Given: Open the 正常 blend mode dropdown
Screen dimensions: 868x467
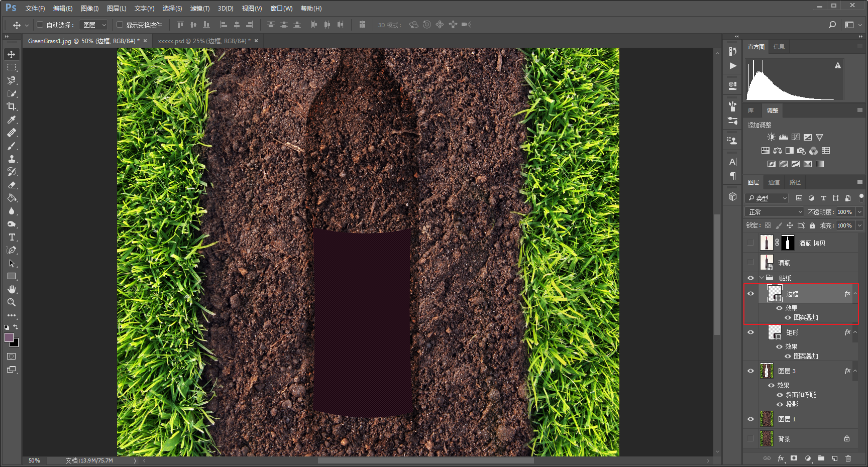Looking at the screenshot, I should (774, 212).
